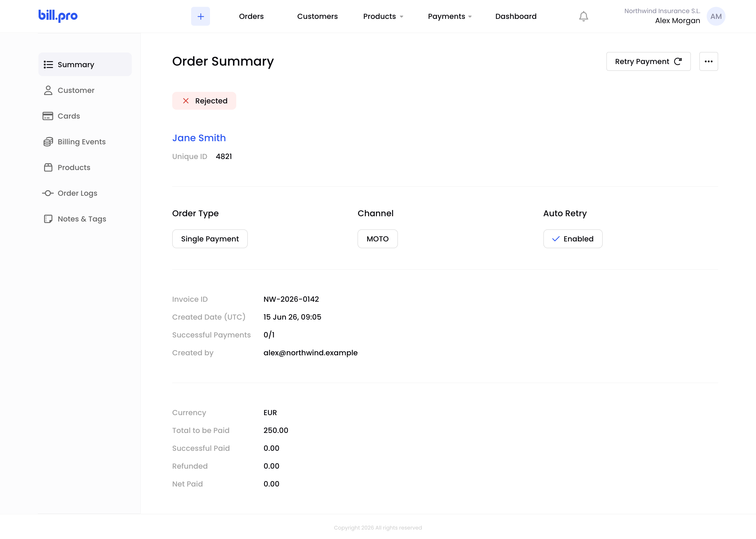This screenshot has width=756, height=539.
Task: Click the Successful Payments 0/1 value
Action: pos(269,335)
